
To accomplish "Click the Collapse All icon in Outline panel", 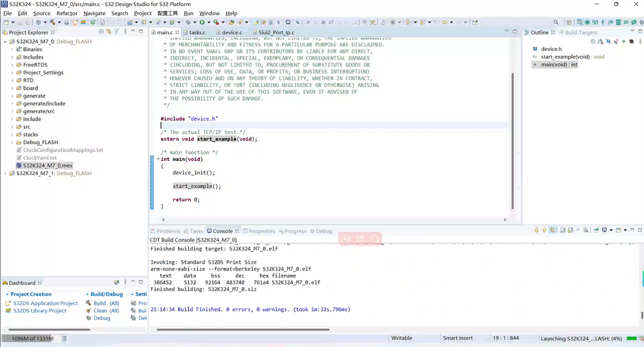I will [x=592, y=41].
